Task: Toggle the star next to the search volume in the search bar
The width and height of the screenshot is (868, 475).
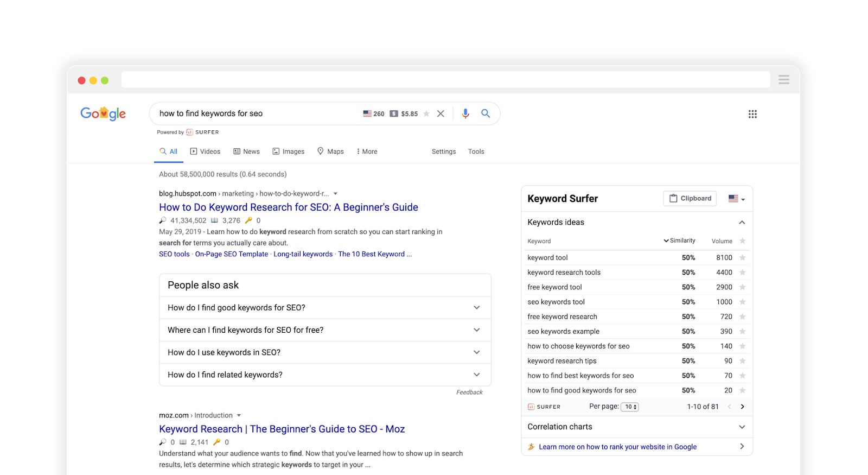Action: coord(426,114)
